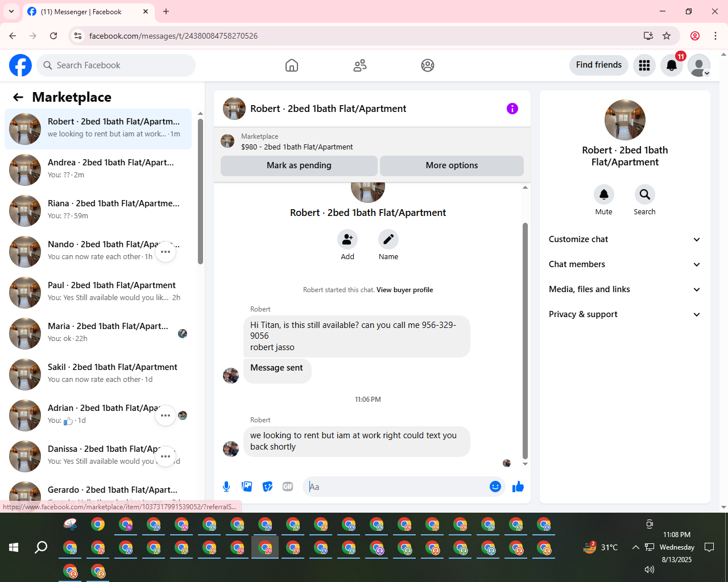Search in conversation using magnifier icon
Screen dimensions: 728x582
tap(645, 194)
